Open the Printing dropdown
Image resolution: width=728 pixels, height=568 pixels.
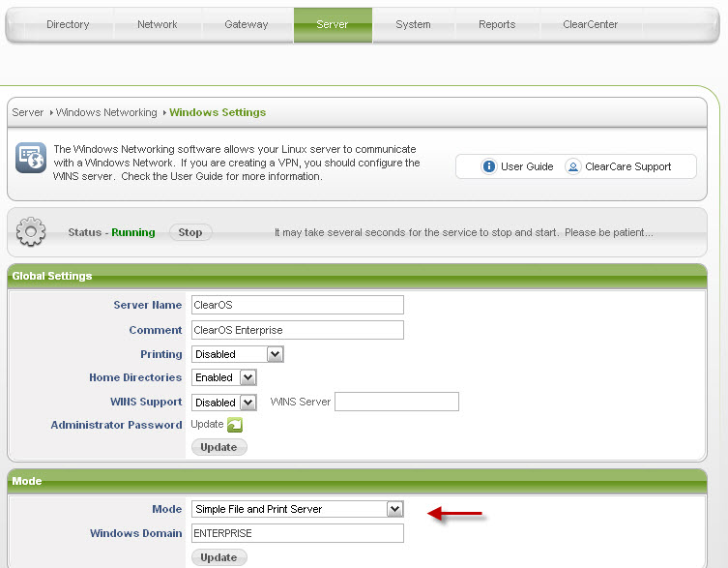238,354
